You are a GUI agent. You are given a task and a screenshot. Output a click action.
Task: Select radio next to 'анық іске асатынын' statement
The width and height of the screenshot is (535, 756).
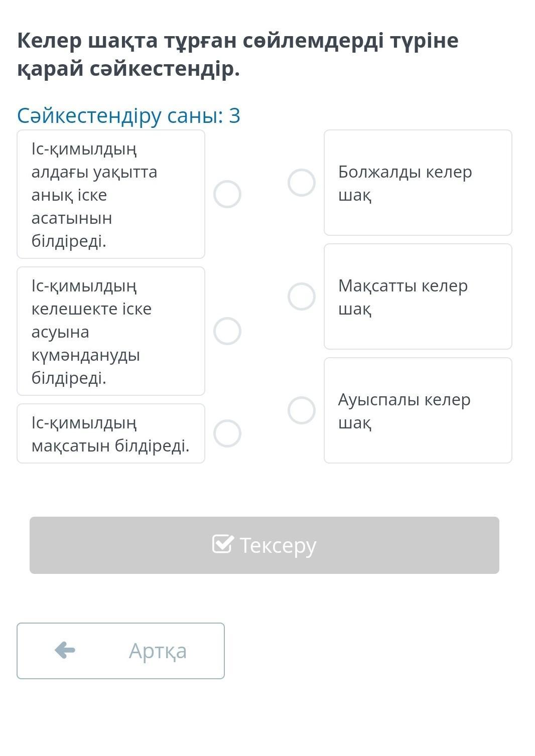click(x=227, y=194)
